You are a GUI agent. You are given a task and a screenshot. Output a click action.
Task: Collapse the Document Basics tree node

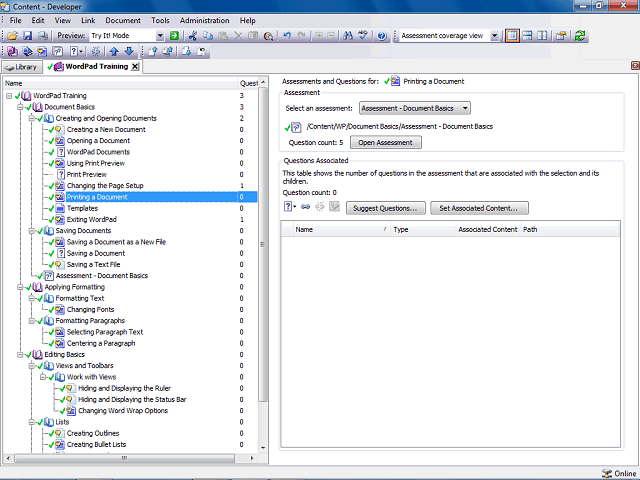pos(20,107)
